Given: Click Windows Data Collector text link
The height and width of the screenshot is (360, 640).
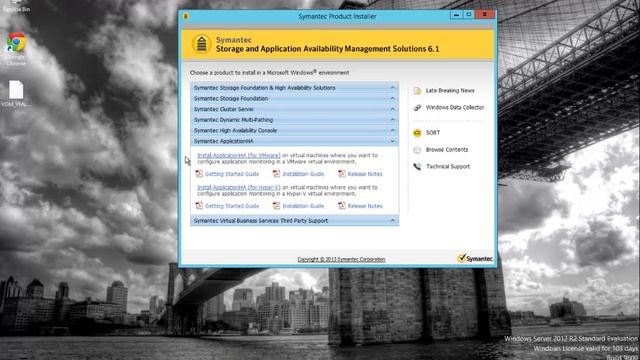Looking at the screenshot, I should (x=455, y=107).
